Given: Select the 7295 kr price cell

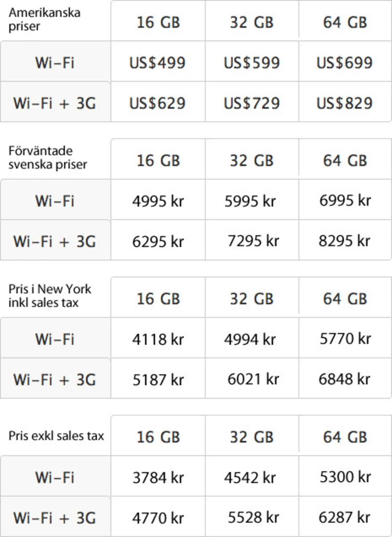Looking at the screenshot, I should (253, 241).
